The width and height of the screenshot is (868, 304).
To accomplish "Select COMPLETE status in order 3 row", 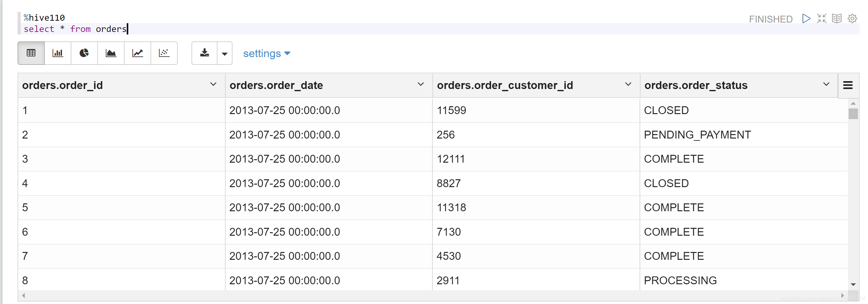I will pos(744,159).
